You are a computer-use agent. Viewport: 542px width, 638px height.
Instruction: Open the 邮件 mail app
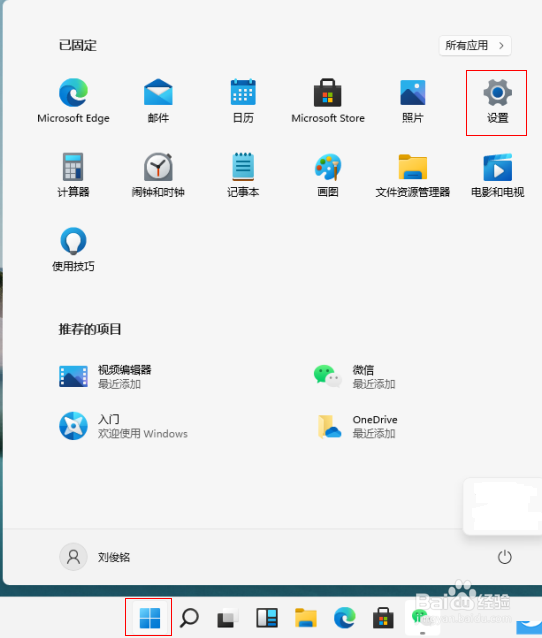coord(158,101)
